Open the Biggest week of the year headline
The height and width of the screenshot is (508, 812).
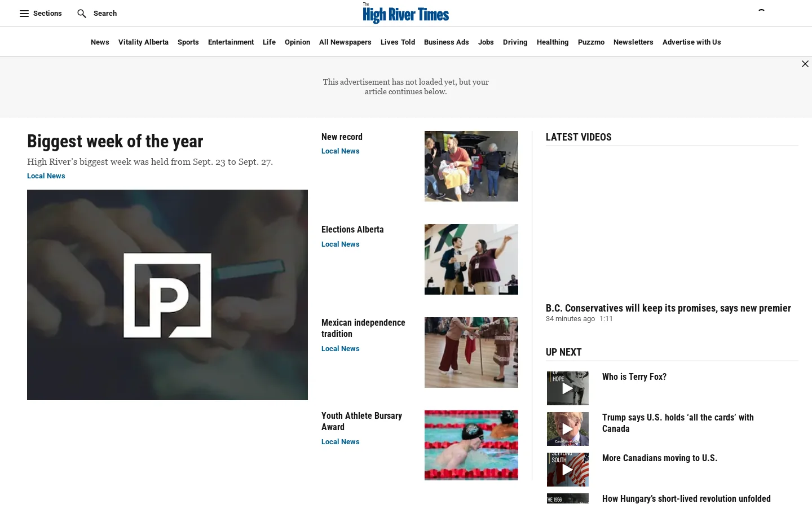click(x=115, y=141)
